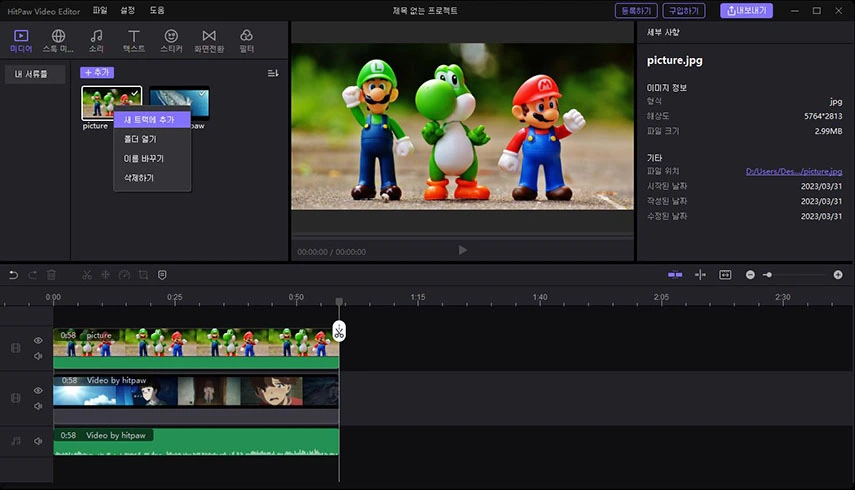Image resolution: width=855 pixels, height=490 pixels.
Task: Play the preview video
Action: [462, 250]
